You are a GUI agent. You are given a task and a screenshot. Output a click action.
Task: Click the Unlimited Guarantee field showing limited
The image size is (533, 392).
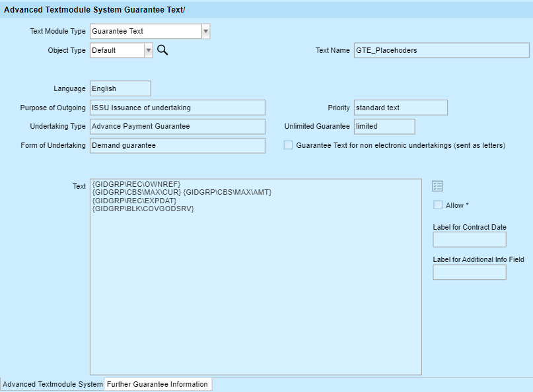click(384, 126)
